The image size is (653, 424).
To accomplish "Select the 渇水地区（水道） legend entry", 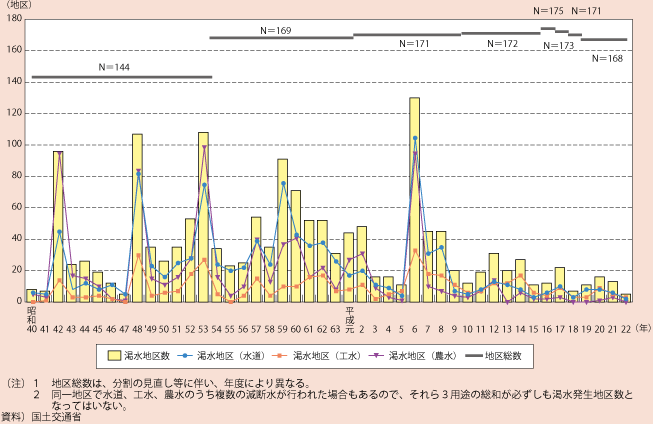I will pos(222,356).
